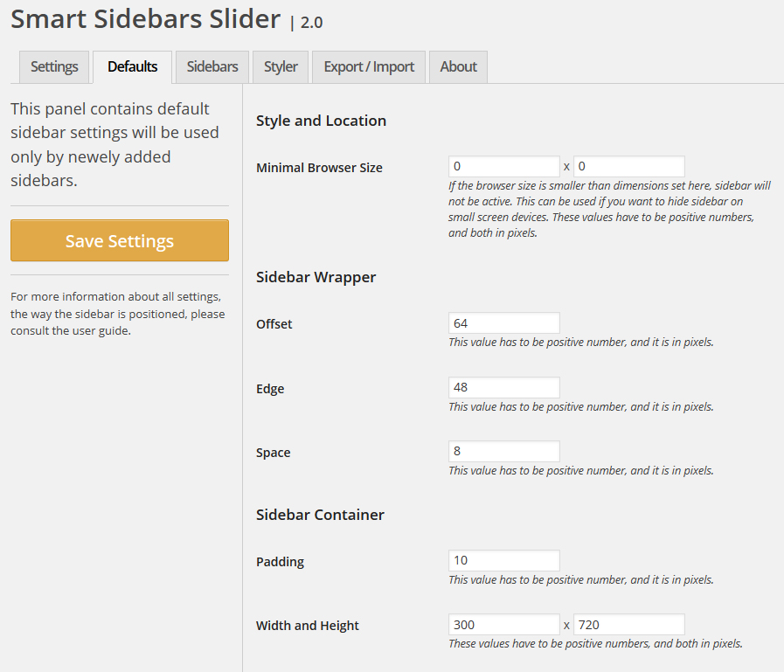Screen dimensions: 784x672
Task: Open the Styler tab
Action: [280, 66]
